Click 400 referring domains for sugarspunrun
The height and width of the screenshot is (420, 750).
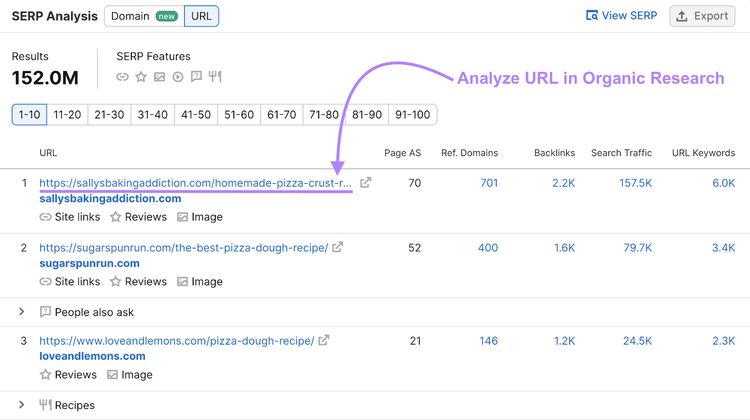[x=488, y=248]
